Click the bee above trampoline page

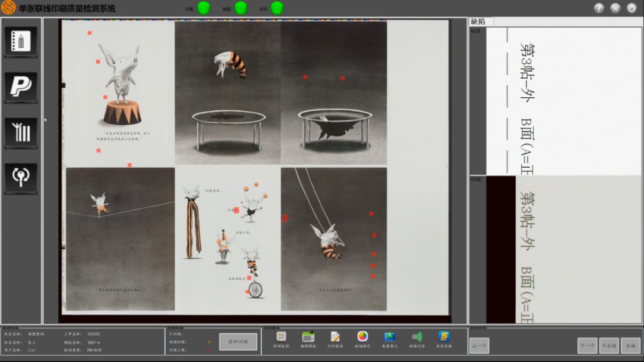tap(228, 93)
